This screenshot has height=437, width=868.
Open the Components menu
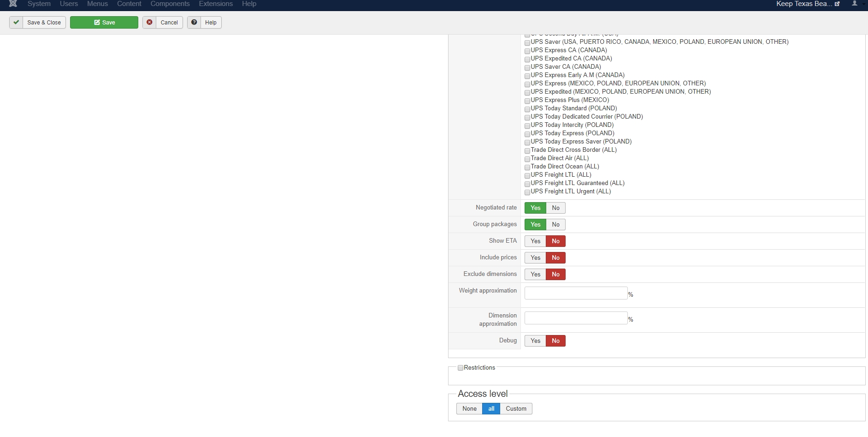[x=170, y=4]
